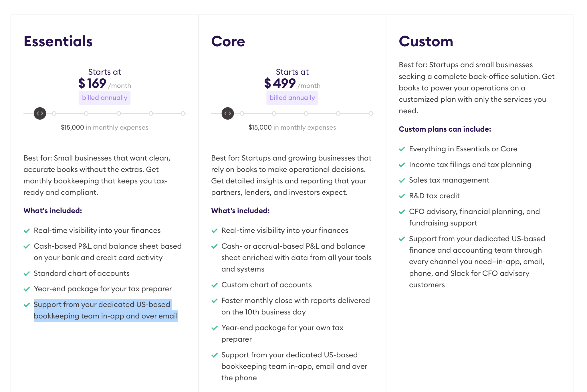
Task: Click the Core expense slider handle
Action: [x=228, y=114]
